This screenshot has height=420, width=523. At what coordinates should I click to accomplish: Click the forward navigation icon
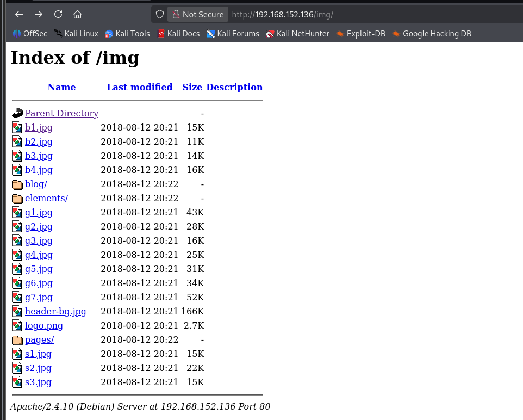click(38, 14)
